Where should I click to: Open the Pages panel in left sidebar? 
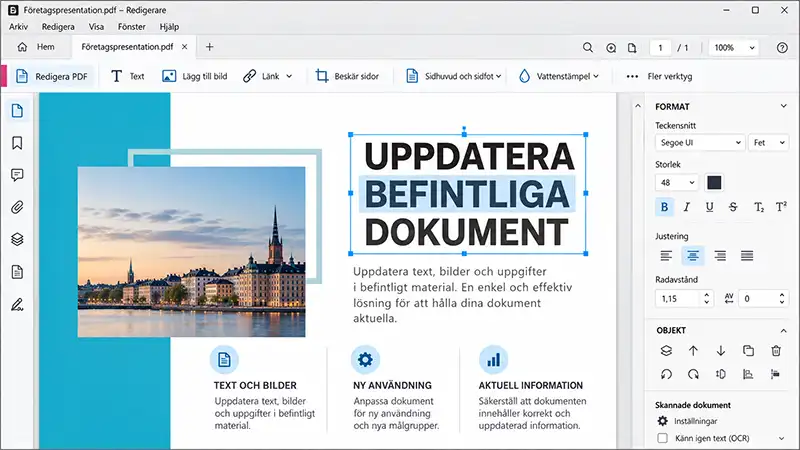click(17, 111)
